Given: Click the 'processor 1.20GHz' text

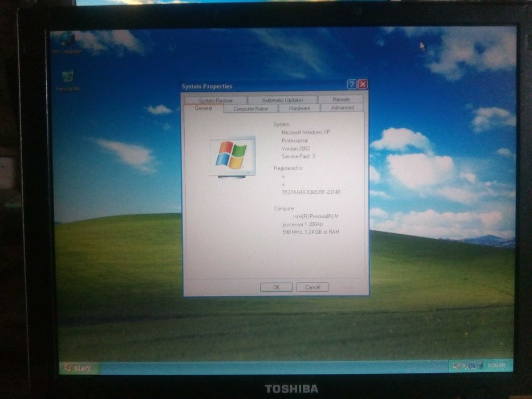Looking at the screenshot, I should [303, 224].
